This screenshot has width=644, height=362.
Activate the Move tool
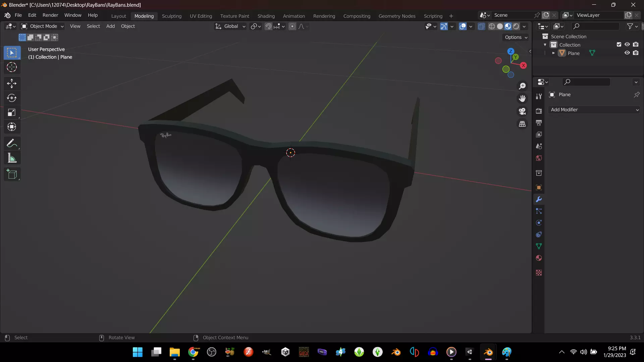pyautogui.click(x=12, y=83)
